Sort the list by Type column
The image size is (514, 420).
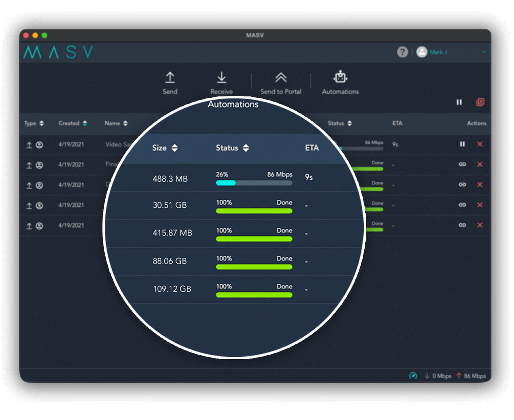coord(34,123)
